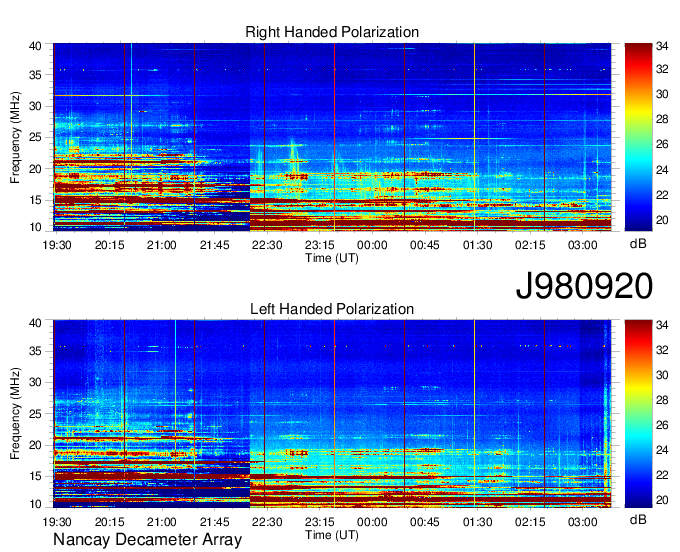Click the "20:15" time tick of Right Handed plot
680x552 pixels.
point(109,245)
